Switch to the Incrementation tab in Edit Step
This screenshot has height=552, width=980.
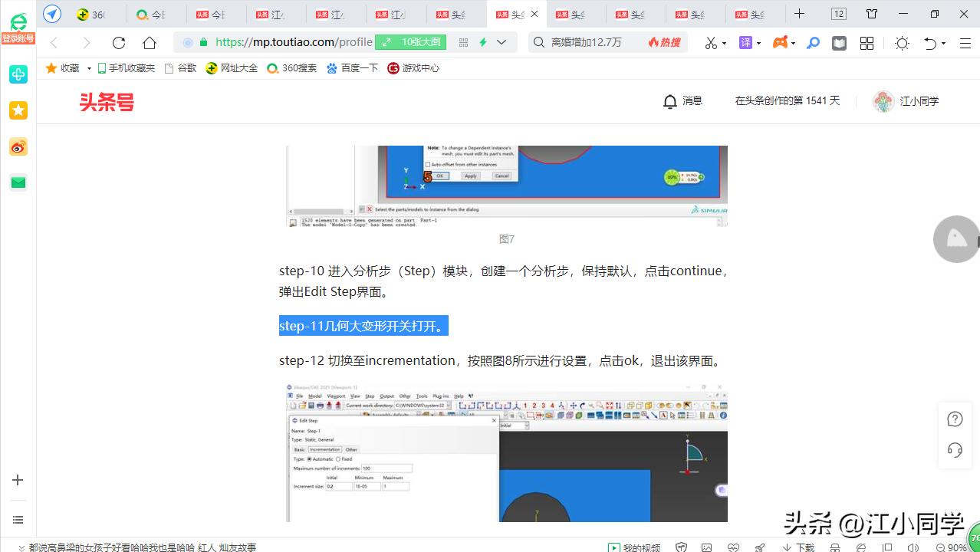point(325,449)
